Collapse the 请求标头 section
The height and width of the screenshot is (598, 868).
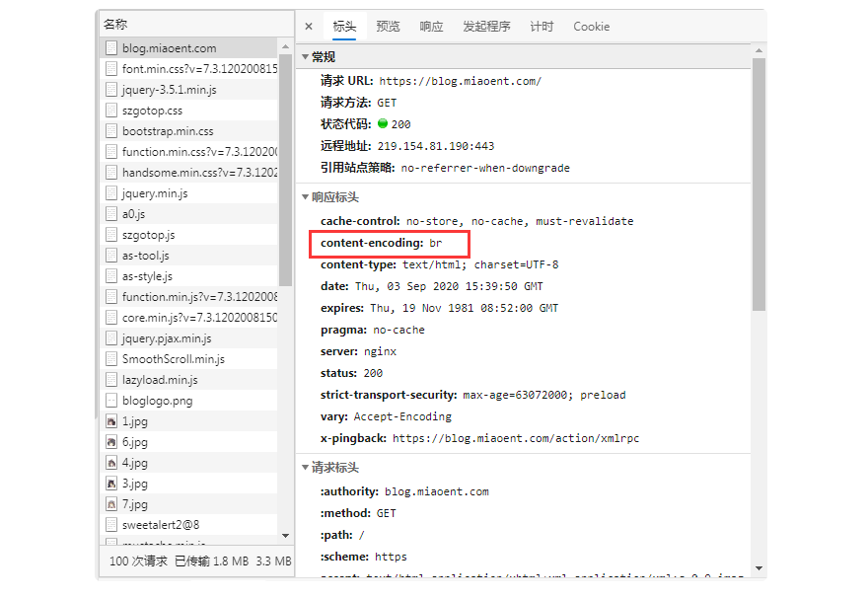pos(305,468)
